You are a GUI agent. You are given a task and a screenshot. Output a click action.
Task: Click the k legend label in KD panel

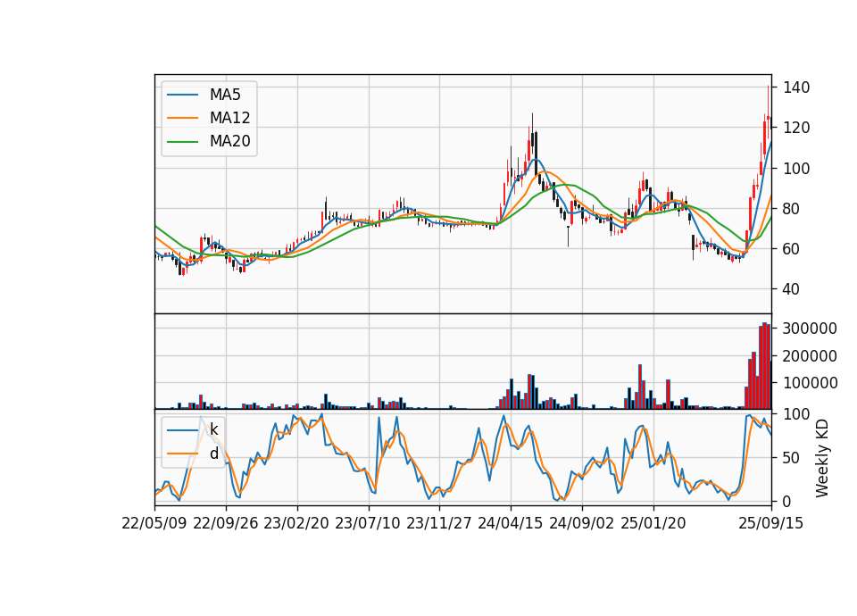213,429
